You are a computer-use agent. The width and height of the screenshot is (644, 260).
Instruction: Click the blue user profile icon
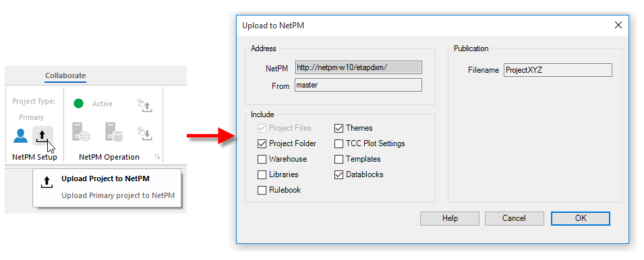coord(20,136)
